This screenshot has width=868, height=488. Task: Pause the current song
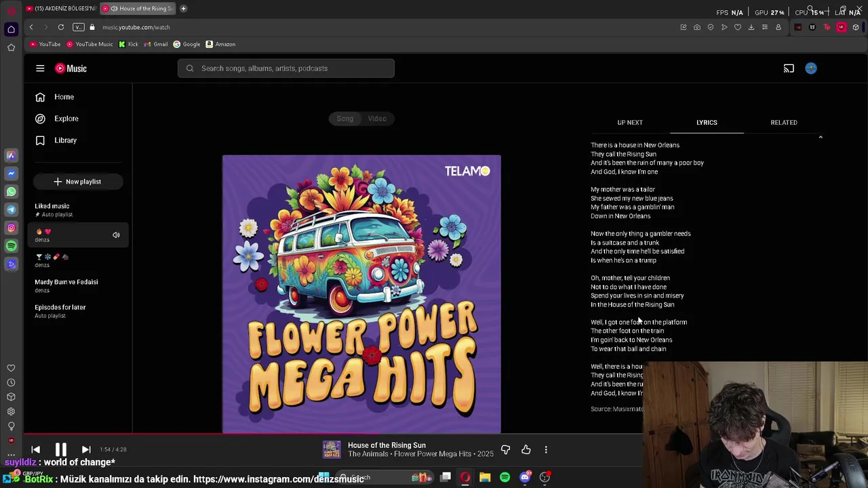coord(60,449)
